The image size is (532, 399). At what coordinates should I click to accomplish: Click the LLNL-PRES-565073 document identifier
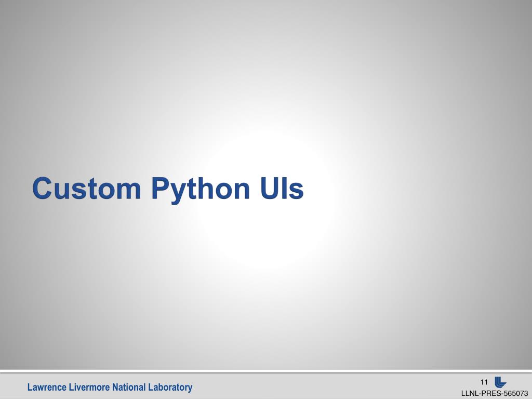pyautogui.click(x=495, y=394)
